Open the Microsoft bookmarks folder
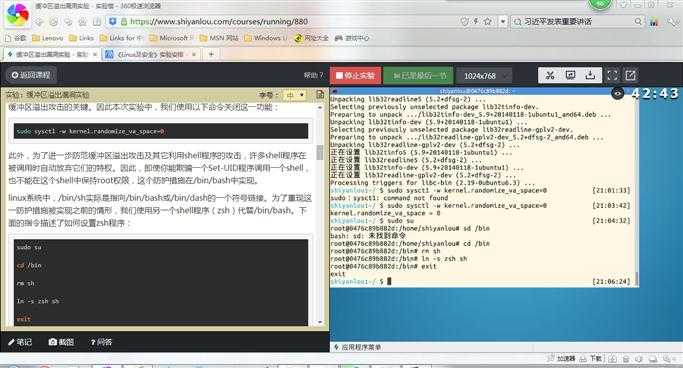Screen dimensions: 683x368 170,38
